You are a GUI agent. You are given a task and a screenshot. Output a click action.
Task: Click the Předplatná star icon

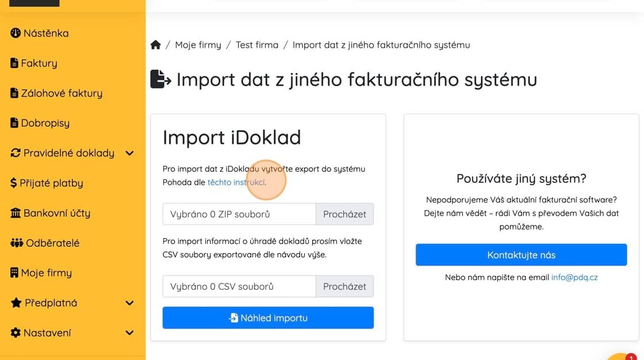(16, 302)
